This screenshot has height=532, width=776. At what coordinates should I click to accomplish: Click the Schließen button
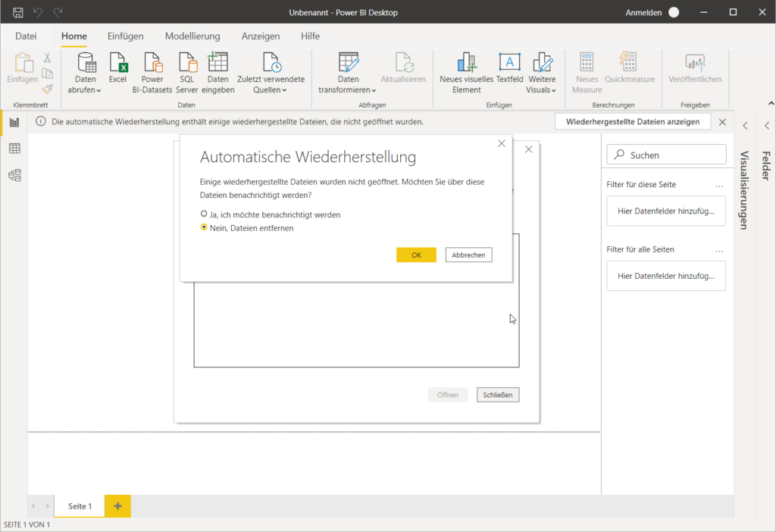pyautogui.click(x=498, y=395)
